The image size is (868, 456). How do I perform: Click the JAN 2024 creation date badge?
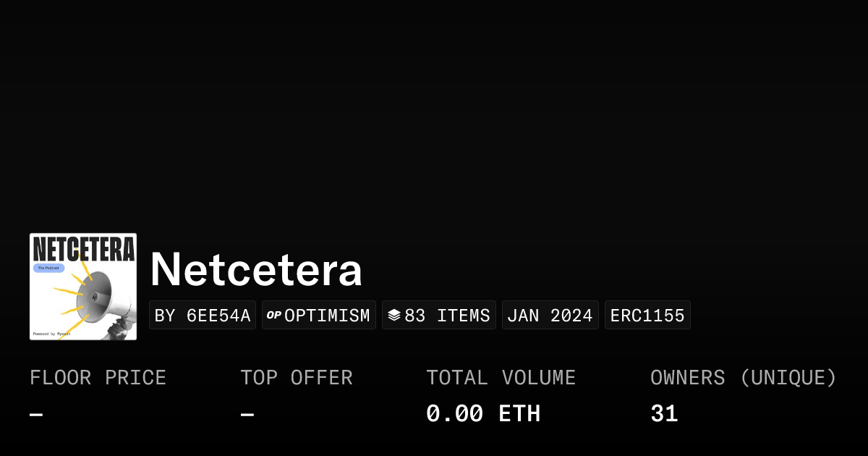(550, 315)
